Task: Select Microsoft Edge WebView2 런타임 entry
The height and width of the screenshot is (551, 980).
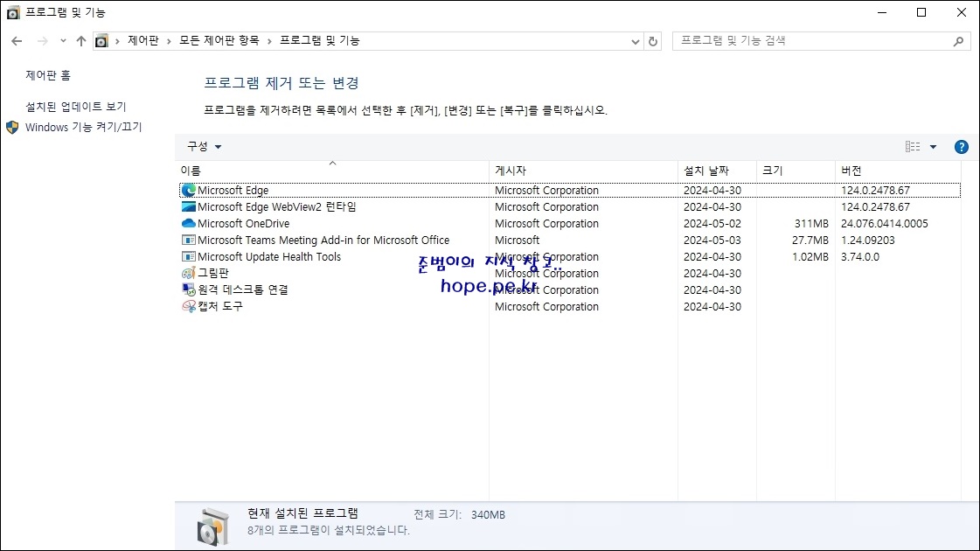Action: pyautogui.click(x=277, y=206)
